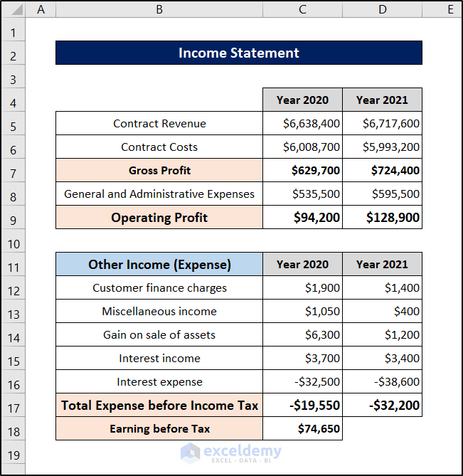Screen dimensions: 463x476
Task: Select column C header
Action: (x=302, y=9)
